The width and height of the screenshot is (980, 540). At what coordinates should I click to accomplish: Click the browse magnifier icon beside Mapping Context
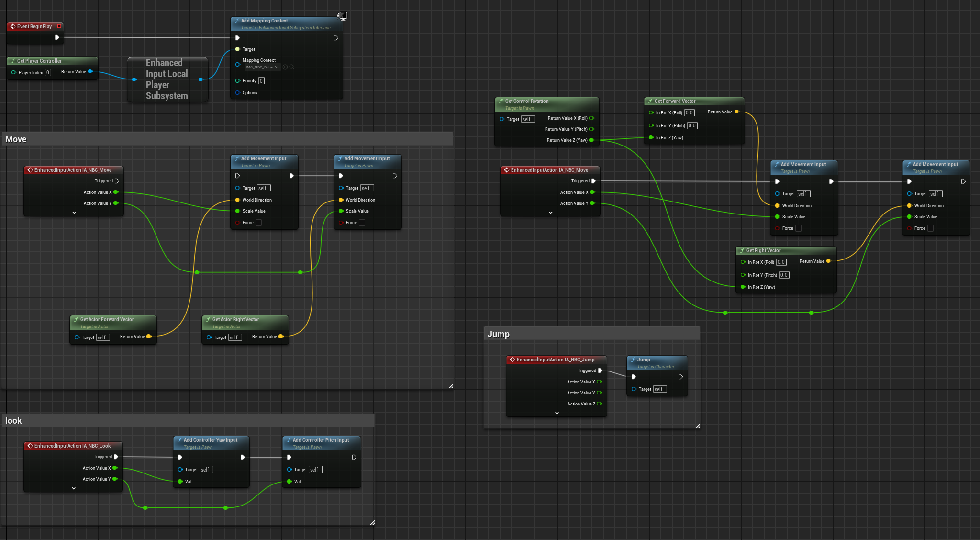tap(292, 67)
